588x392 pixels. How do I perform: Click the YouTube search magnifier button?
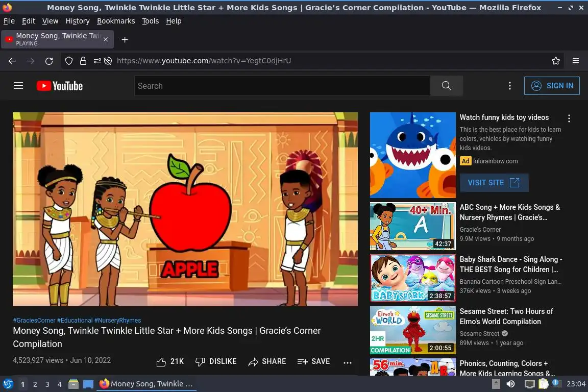446,86
